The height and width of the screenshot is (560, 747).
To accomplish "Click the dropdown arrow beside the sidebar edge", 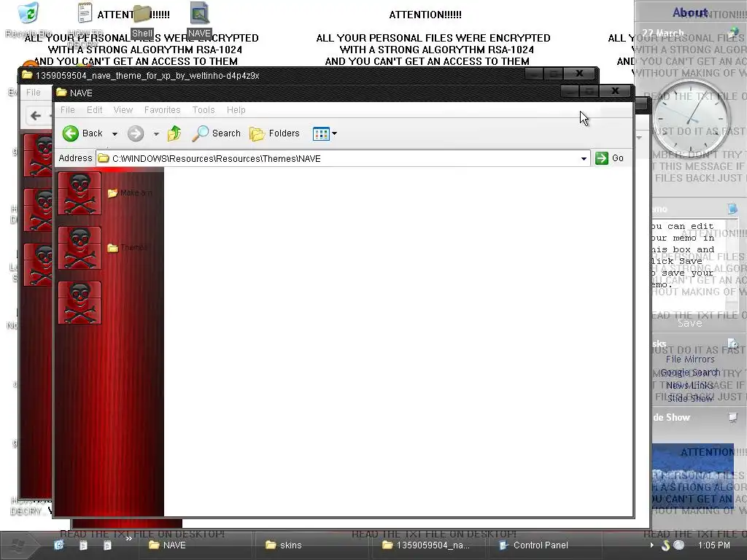I will [639, 138].
